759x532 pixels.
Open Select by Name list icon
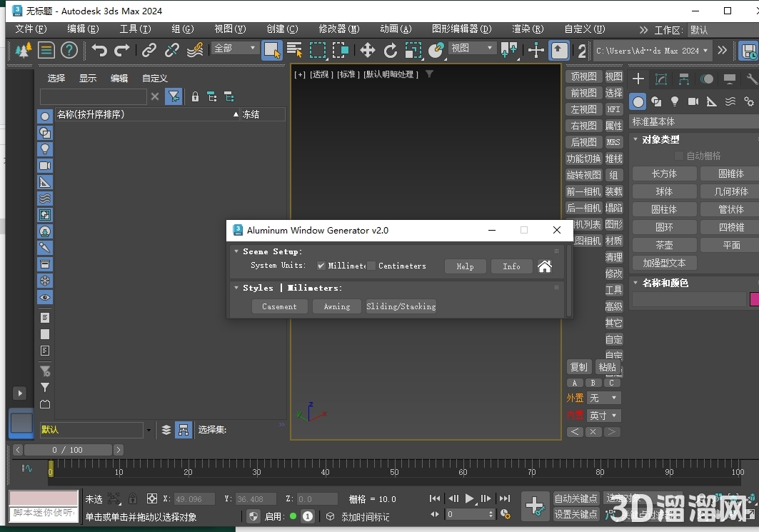(294, 50)
